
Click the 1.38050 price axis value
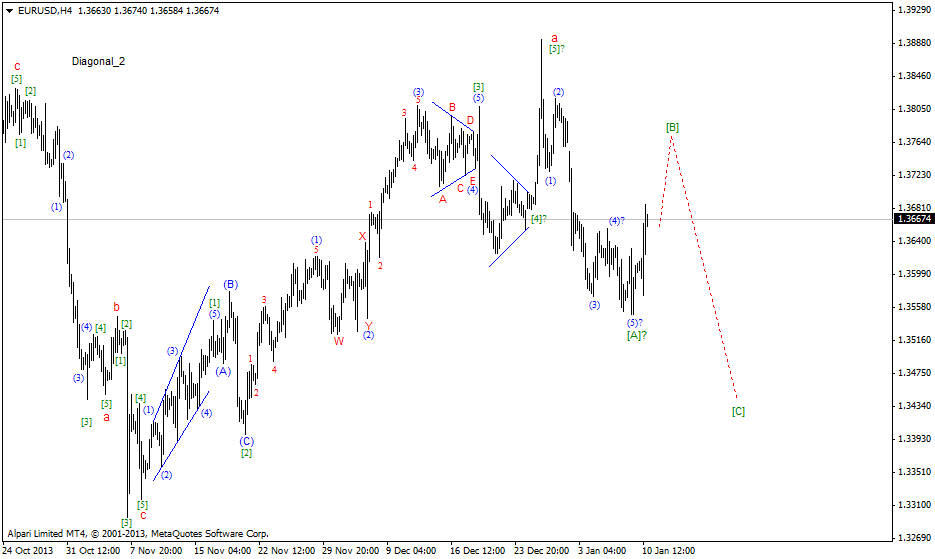pyautogui.click(x=914, y=109)
